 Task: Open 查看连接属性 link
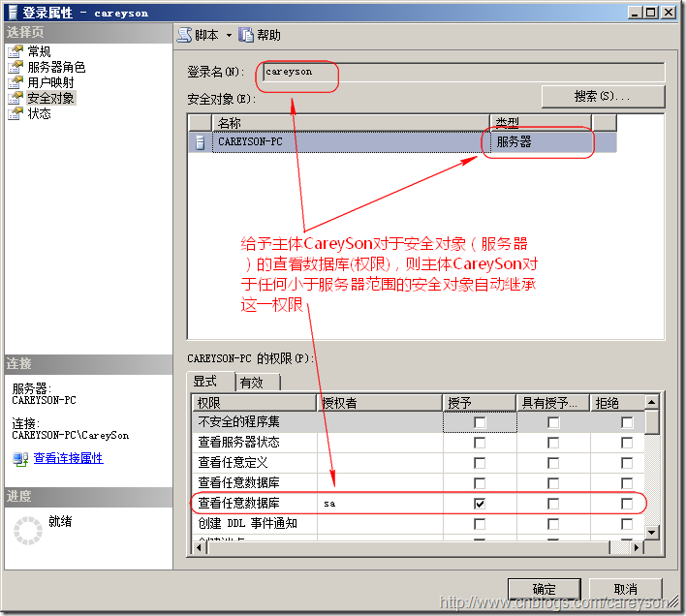point(68,458)
